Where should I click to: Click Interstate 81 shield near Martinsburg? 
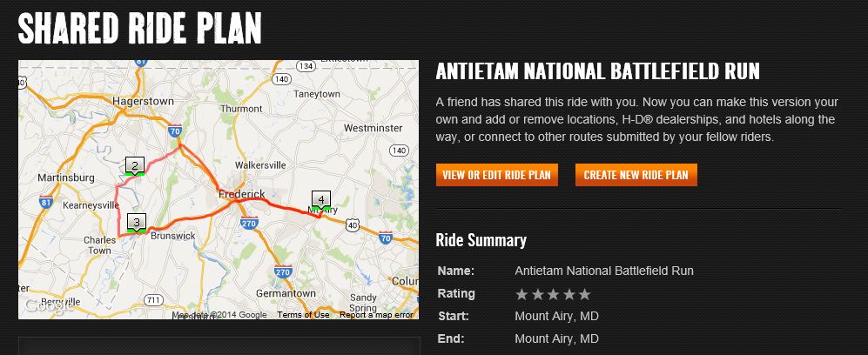tap(45, 202)
